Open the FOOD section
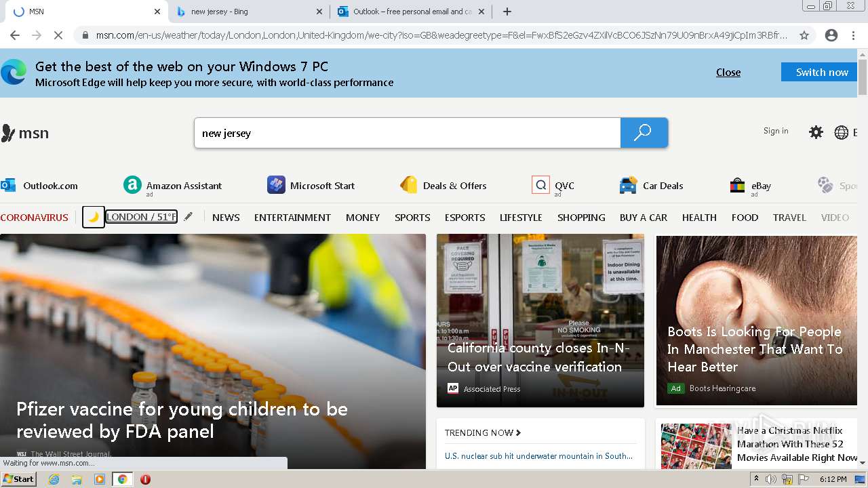 (x=745, y=218)
